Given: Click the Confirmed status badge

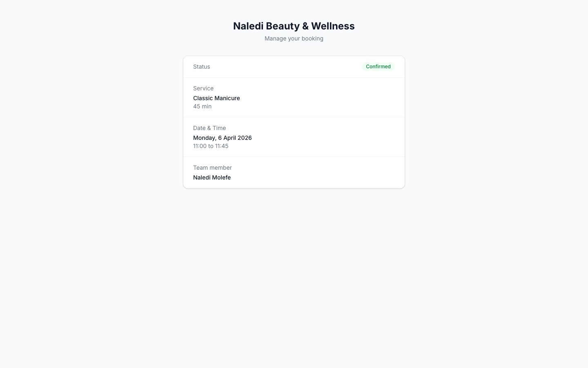Looking at the screenshot, I should [378, 66].
